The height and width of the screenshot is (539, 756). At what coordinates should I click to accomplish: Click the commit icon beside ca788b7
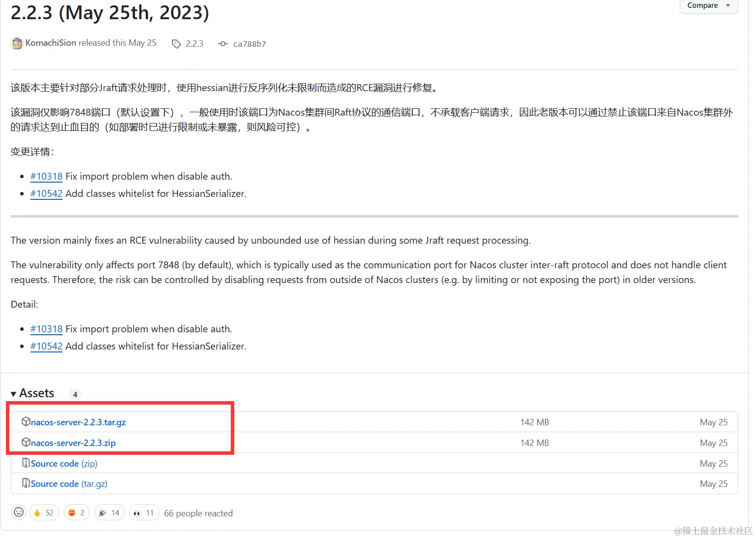click(x=223, y=44)
